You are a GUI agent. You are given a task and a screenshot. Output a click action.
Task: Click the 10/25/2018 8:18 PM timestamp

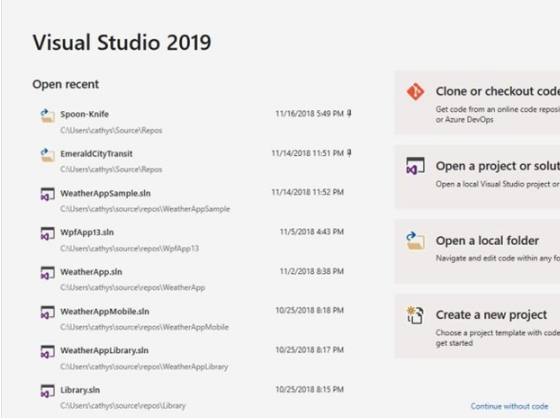point(309,310)
